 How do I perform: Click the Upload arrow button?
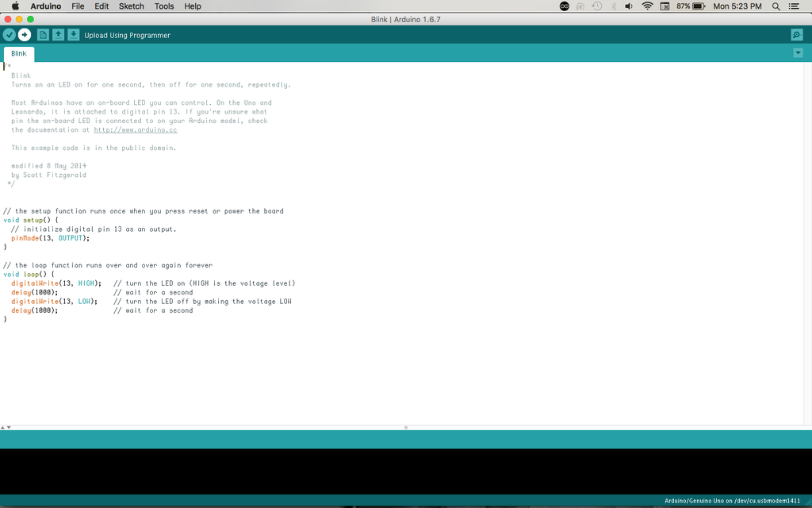click(25, 35)
